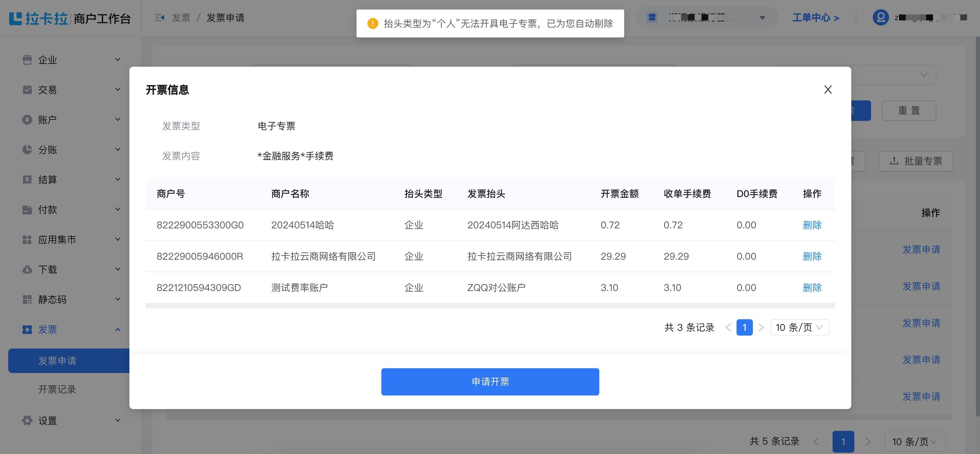Click the 申请开票 button

coord(490,382)
